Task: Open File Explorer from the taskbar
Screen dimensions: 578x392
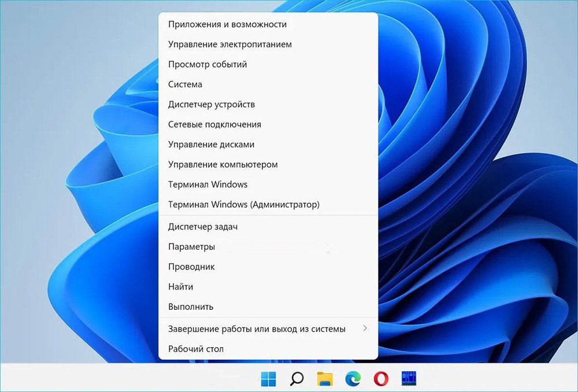Action: coord(325,379)
